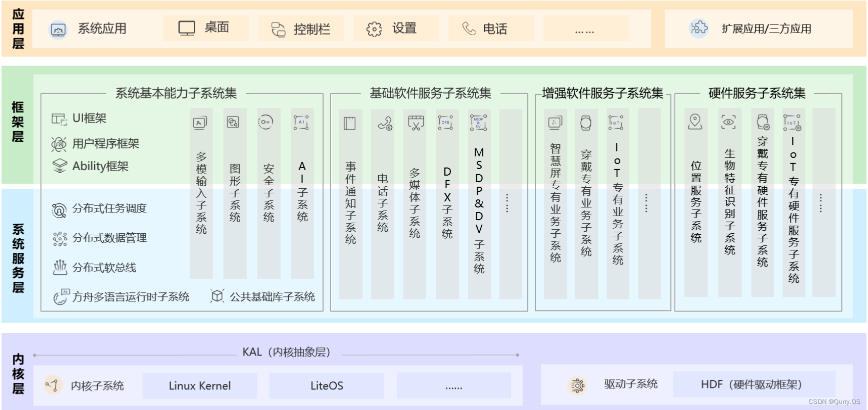This screenshot has height=410, width=868.
Task: Click the eye icon above 生物特征识别子系统
Action: coord(728,122)
